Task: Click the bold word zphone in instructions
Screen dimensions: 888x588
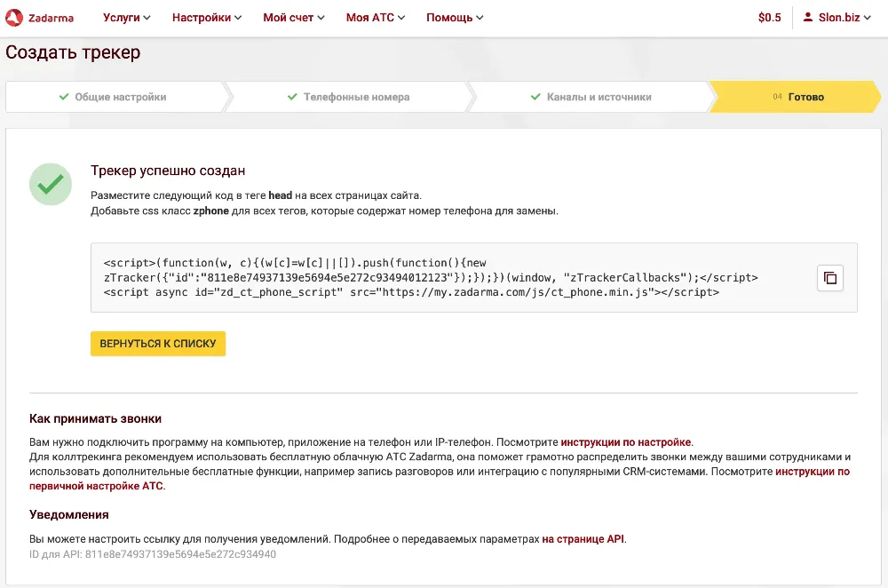Action: click(210, 211)
